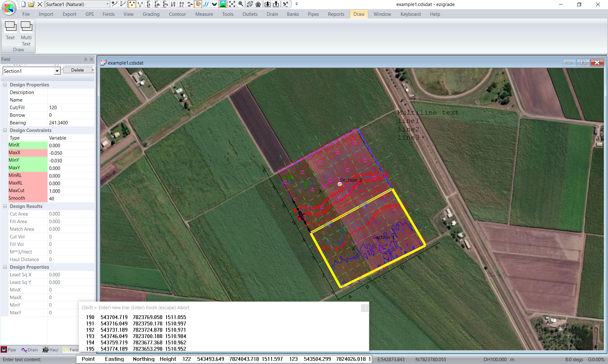Toggle the background image display icon

223,4
